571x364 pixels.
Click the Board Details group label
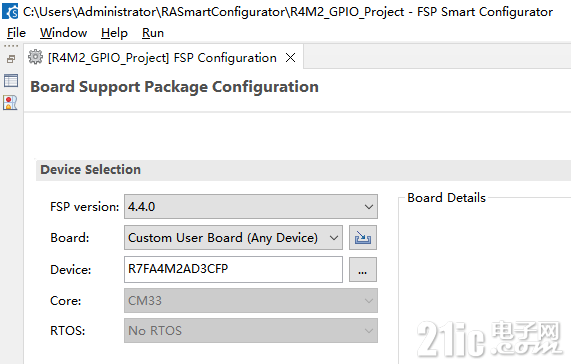[446, 198]
